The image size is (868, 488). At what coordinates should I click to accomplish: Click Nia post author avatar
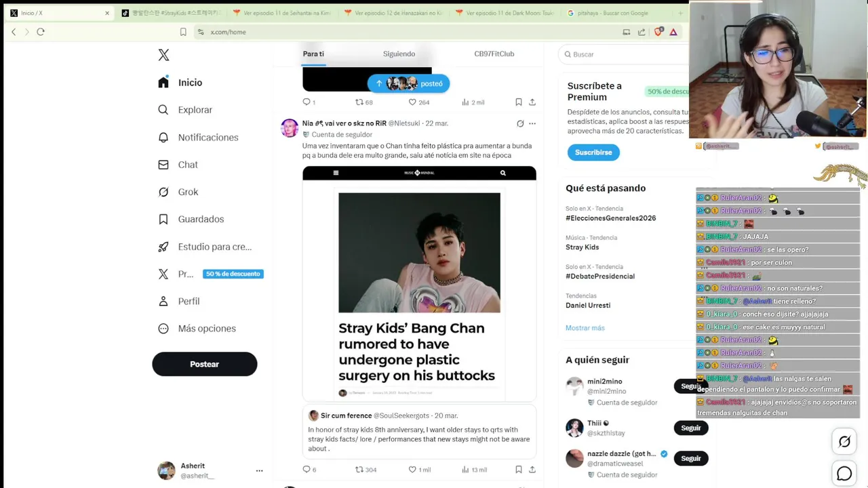(290, 128)
